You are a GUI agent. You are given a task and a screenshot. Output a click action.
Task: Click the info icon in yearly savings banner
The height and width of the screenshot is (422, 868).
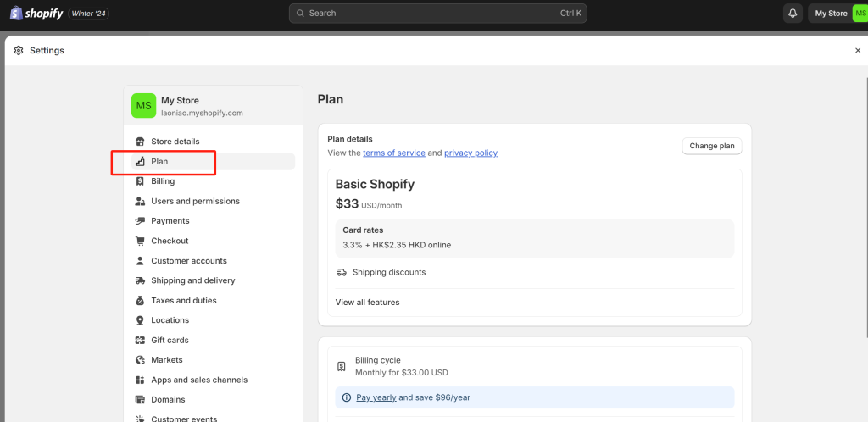(347, 397)
